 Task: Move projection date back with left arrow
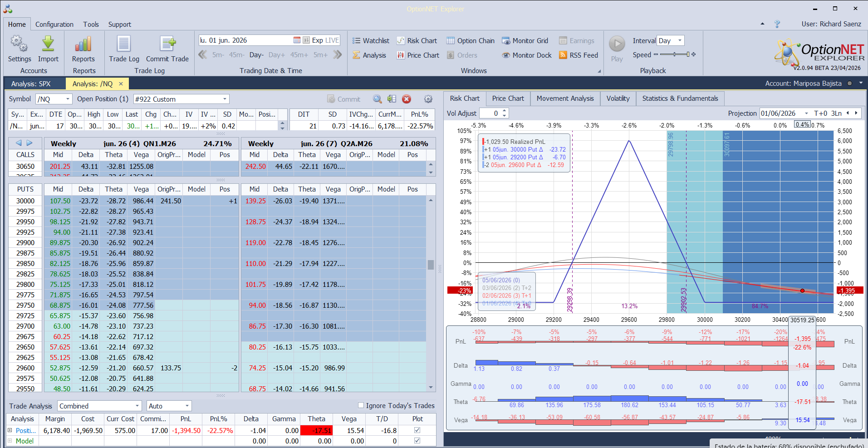point(848,113)
